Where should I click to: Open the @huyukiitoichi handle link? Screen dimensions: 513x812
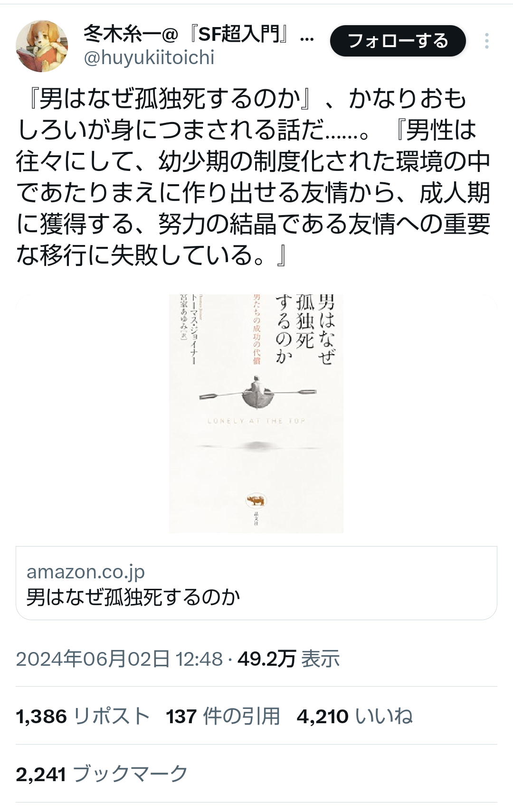click(149, 57)
